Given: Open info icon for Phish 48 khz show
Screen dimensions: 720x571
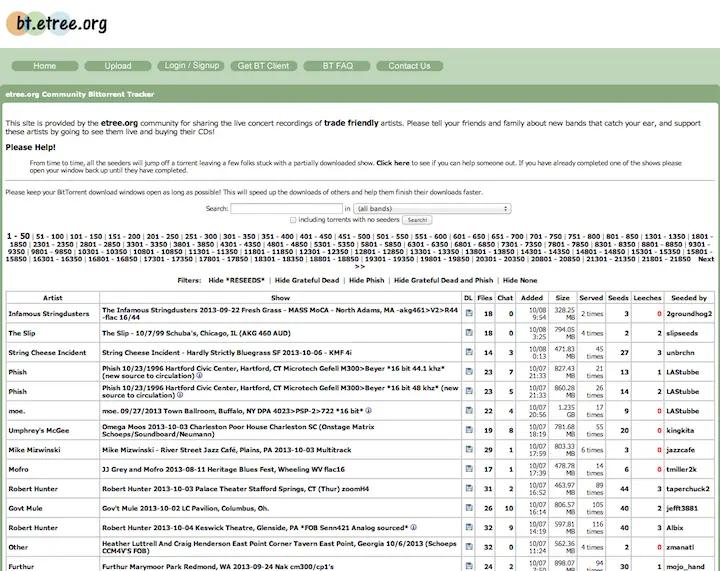Looking at the screenshot, I should pos(180,395).
